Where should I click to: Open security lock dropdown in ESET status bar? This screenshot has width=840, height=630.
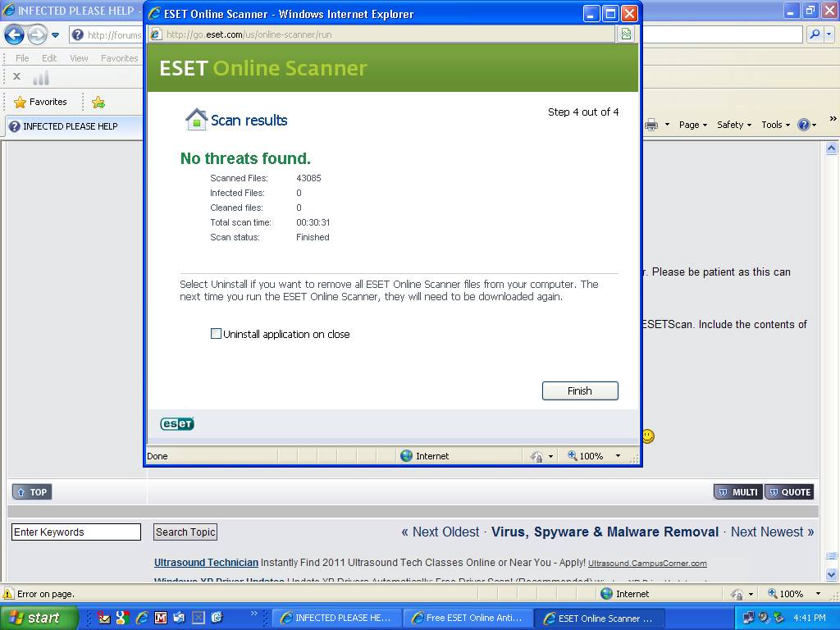coord(550,456)
